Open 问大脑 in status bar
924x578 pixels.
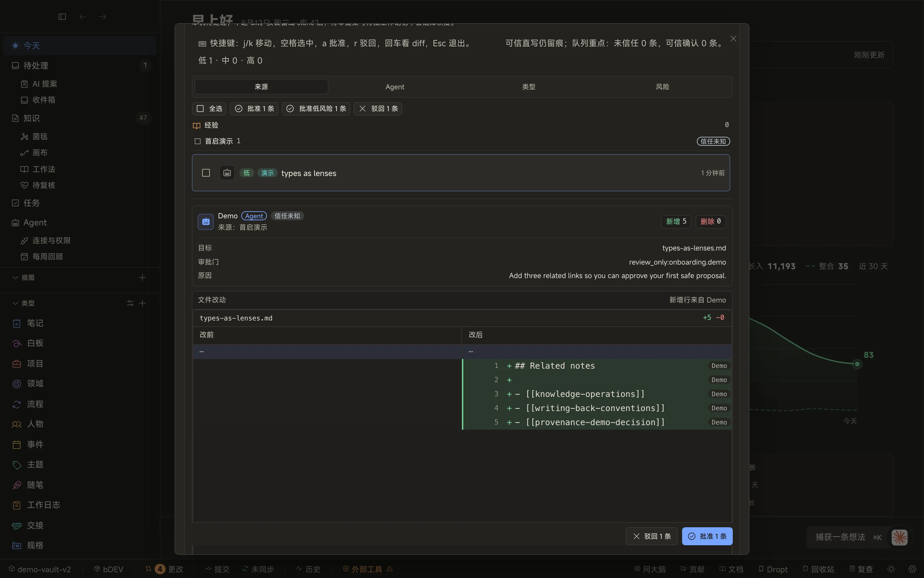pyautogui.click(x=650, y=569)
